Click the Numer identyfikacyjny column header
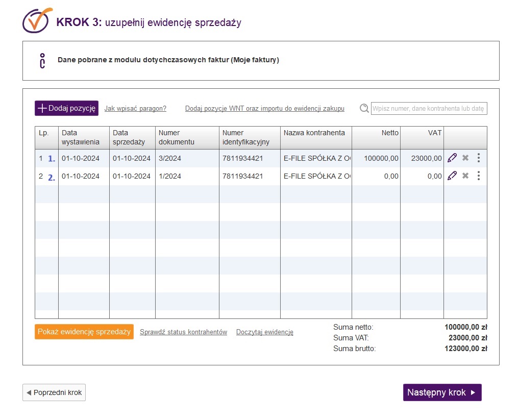Viewport: 519px width, 420px height. [250, 138]
